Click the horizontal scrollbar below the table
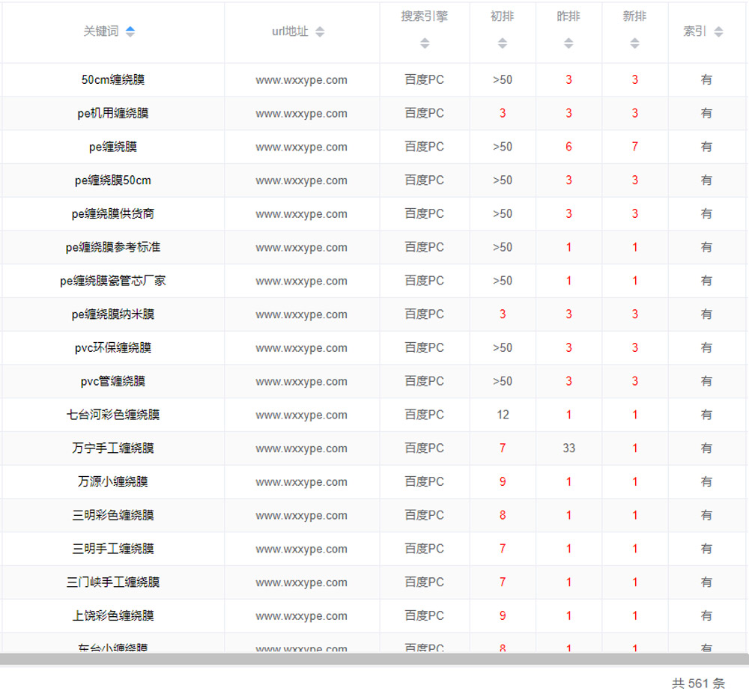Screen dimensions: 749x700 [374, 659]
